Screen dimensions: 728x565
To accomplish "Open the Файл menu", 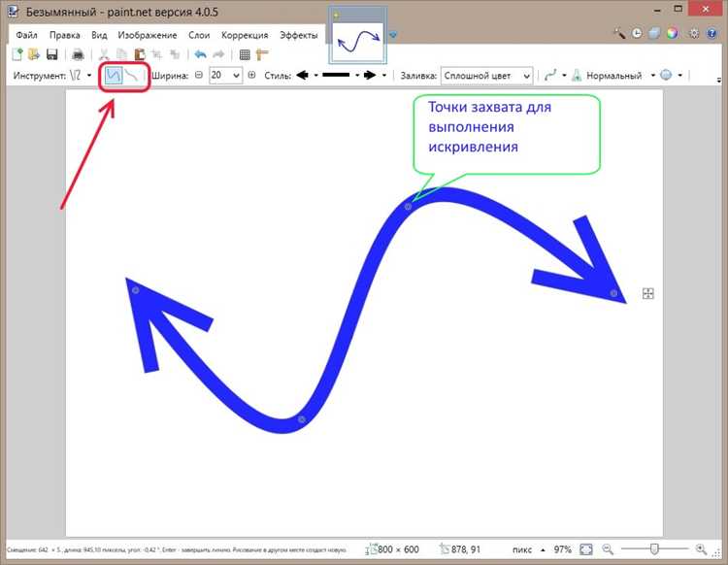I will point(26,35).
